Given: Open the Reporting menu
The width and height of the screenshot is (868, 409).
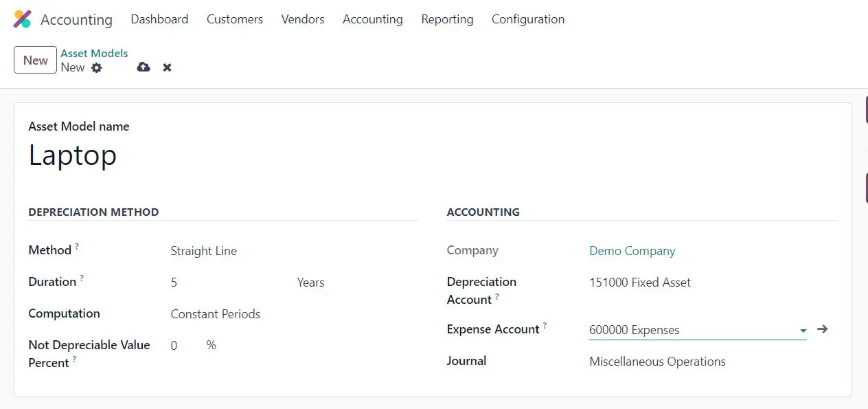Looking at the screenshot, I should point(447,19).
